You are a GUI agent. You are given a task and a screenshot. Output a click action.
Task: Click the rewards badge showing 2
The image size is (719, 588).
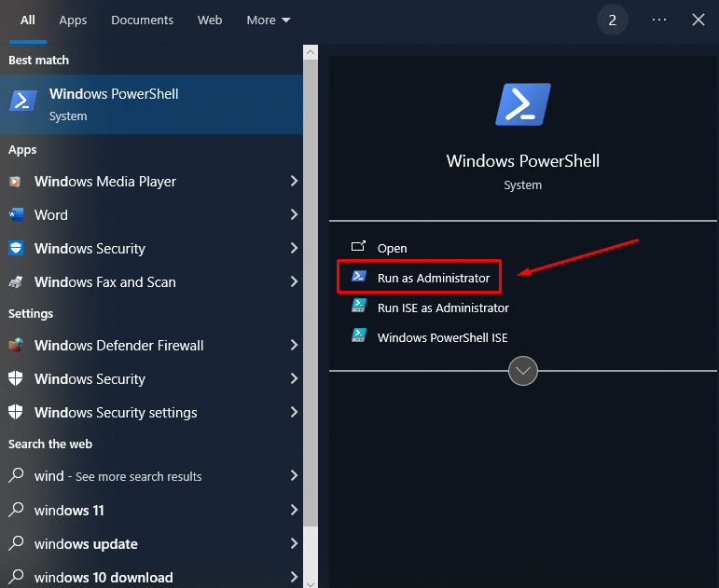click(x=612, y=20)
